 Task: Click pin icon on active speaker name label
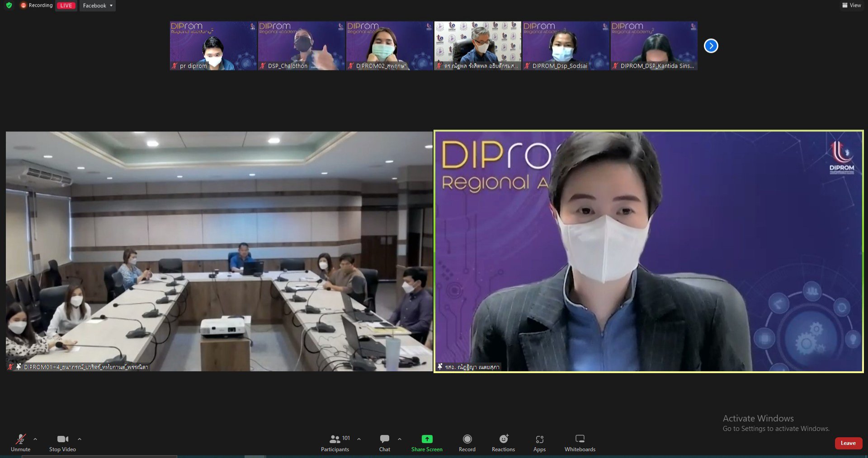coord(440,367)
